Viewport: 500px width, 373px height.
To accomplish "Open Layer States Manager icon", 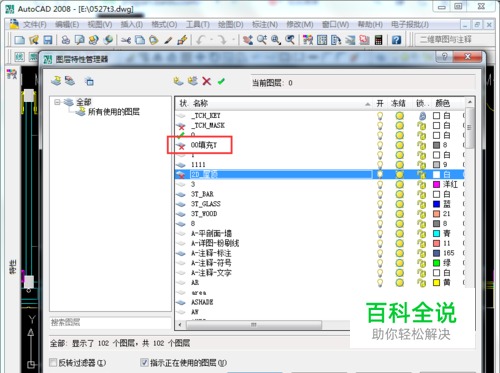I will [89, 81].
